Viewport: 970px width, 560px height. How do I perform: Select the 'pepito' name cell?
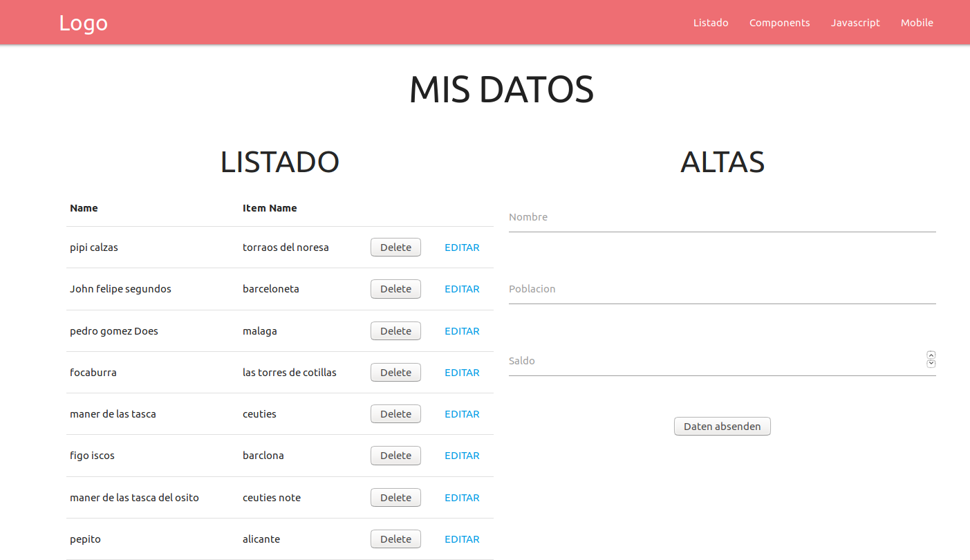(x=85, y=539)
